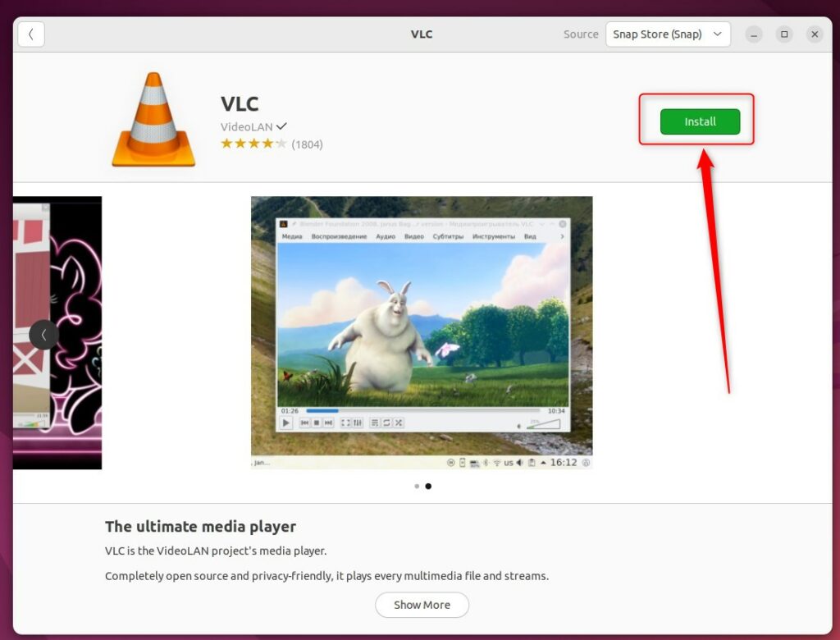Maximize the VLC software window
This screenshot has width=840, height=640.
pyautogui.click(x=784, y=34)
